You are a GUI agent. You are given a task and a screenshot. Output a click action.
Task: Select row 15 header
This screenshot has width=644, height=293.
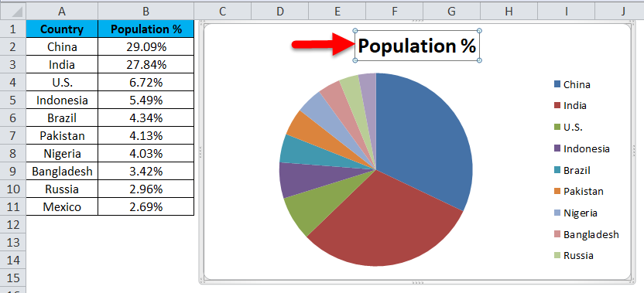pyautogui.click(x=12, y=278)
